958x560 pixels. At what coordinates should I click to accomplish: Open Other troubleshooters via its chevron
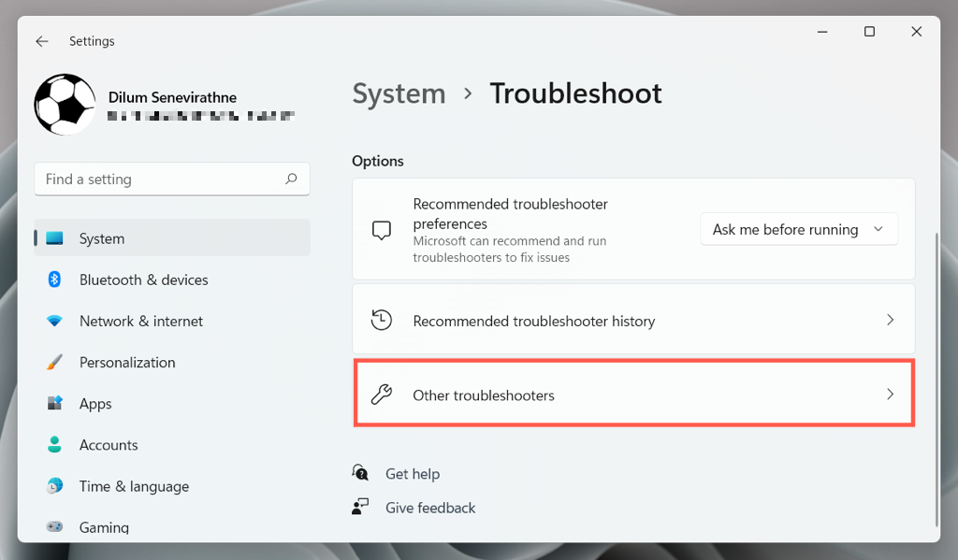[890, 395]
